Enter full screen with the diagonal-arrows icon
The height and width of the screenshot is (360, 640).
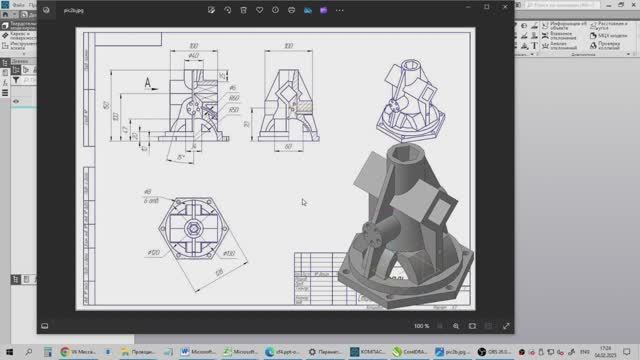pos(506,326)
